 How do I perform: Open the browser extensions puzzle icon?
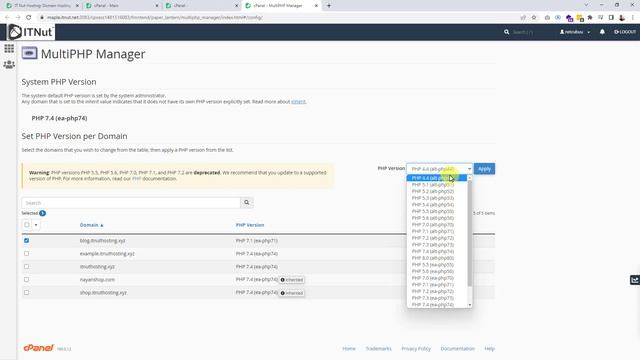coord(590,18)
